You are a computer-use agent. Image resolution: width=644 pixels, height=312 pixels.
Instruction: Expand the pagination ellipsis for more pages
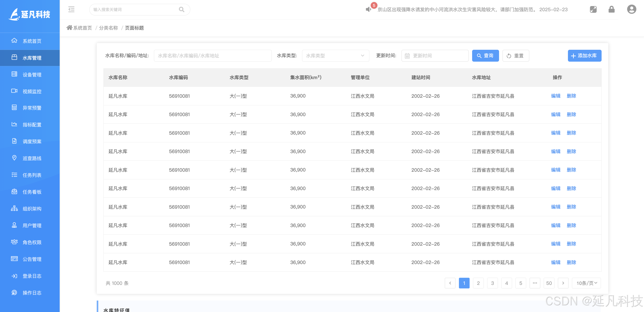[535, 283]
